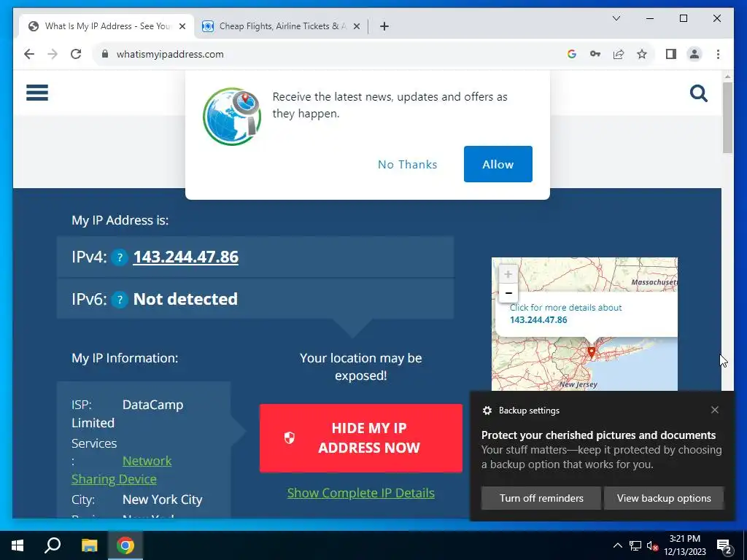747x560 pixels.
Task: Open the Chrome profile avatar
Action: coord(694,54)
